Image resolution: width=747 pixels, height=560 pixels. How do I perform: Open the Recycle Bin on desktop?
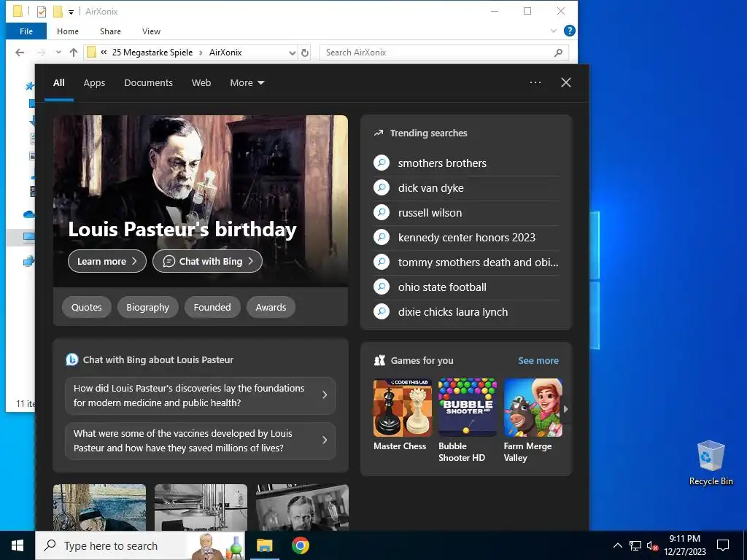click(x=711, y=462)
